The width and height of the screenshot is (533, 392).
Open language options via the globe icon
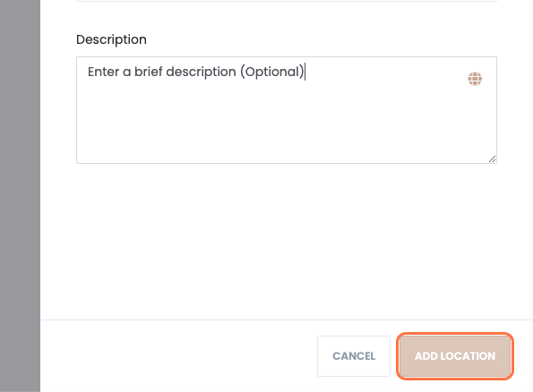tap(475, 79)
